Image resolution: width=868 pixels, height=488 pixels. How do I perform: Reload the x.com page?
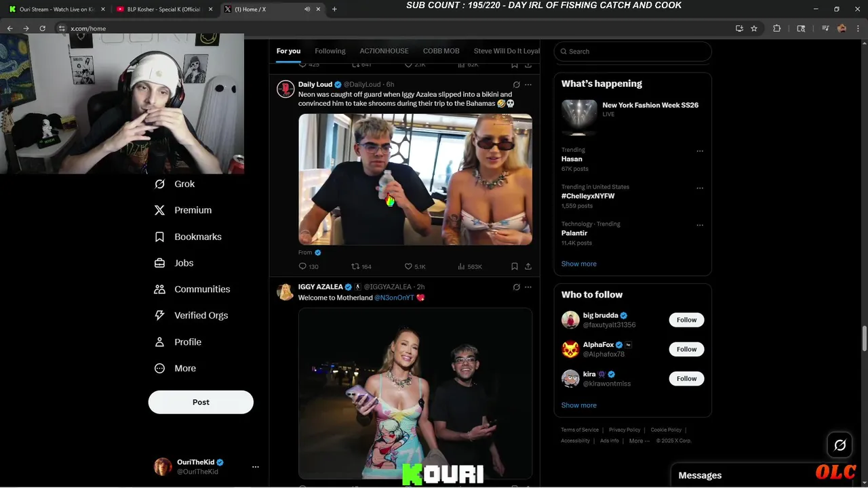(42, 28)
